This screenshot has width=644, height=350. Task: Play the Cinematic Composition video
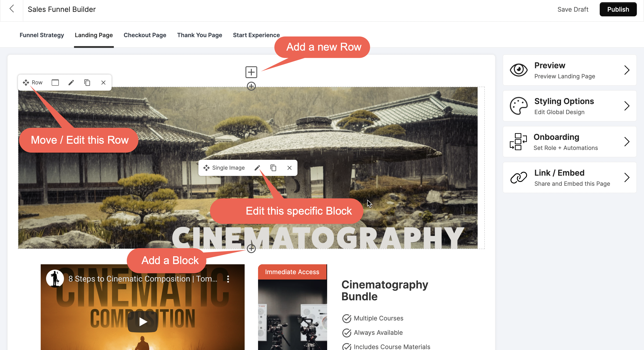pos(143,322)
